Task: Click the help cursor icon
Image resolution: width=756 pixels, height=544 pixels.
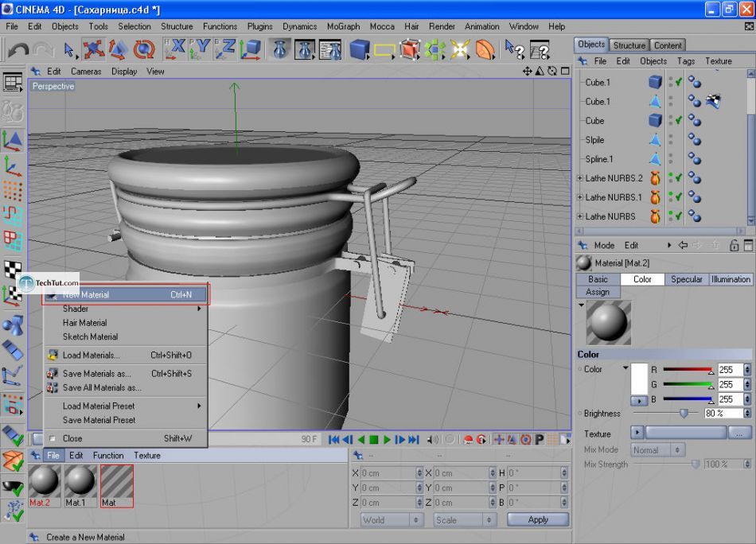Action: pyautogui.click(x=514, y=49)
